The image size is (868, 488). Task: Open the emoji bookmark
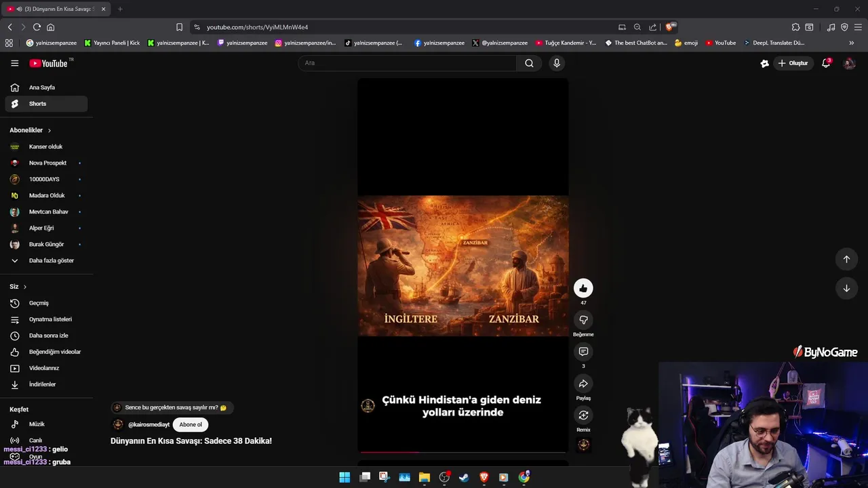[x=686, y=43]
